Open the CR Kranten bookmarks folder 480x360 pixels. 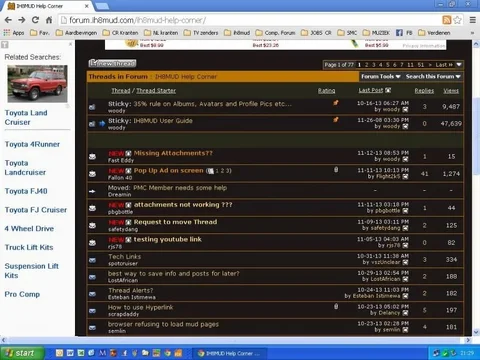[x=120, y=33]
